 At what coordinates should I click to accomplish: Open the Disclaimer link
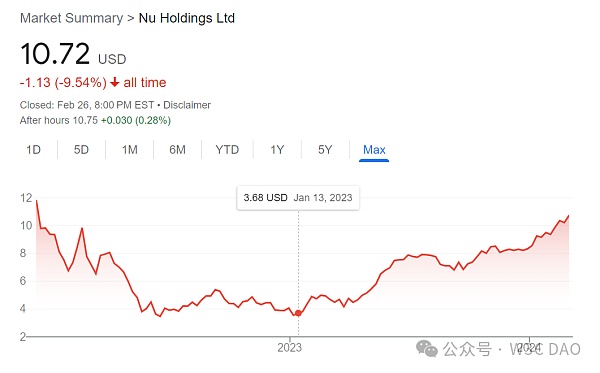click(x=187, y=105)
